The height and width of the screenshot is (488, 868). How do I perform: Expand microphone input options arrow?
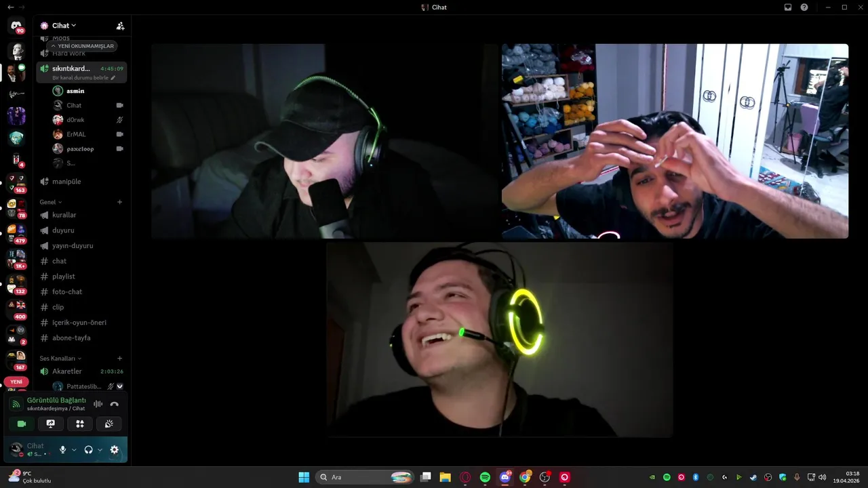coord(74,449)
